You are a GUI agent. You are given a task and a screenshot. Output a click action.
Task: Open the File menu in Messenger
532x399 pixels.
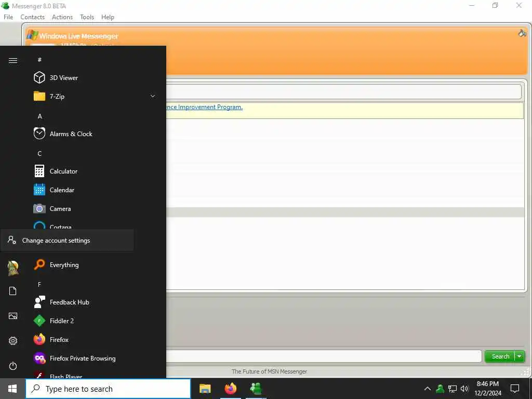8,17
